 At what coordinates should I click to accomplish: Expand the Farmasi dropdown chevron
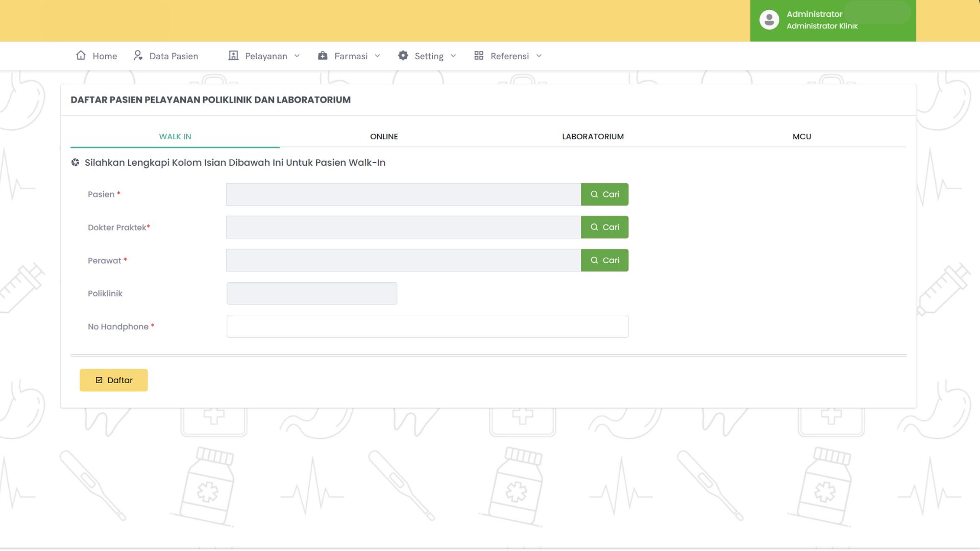tap(378, 56)
